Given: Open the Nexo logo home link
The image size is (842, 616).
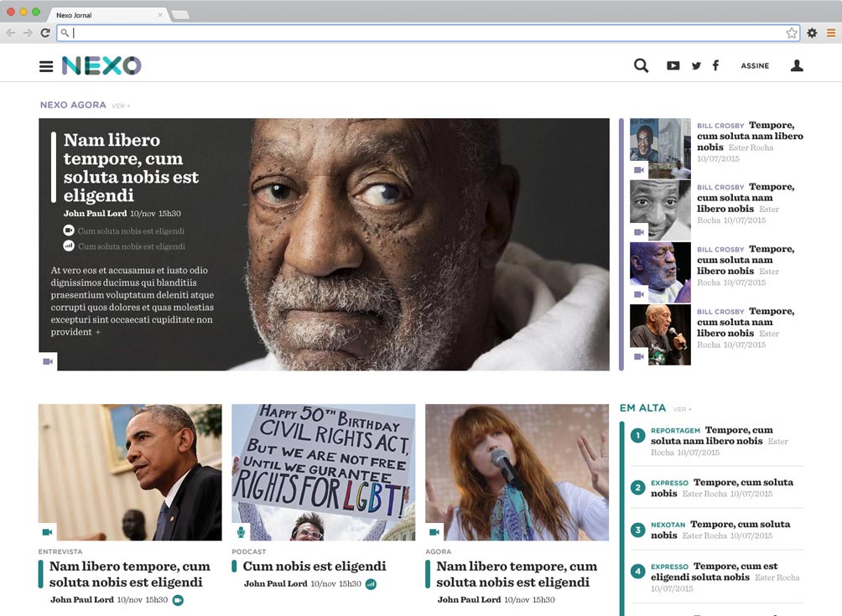Looking at the screenshot, I should (x=101, y=65).
